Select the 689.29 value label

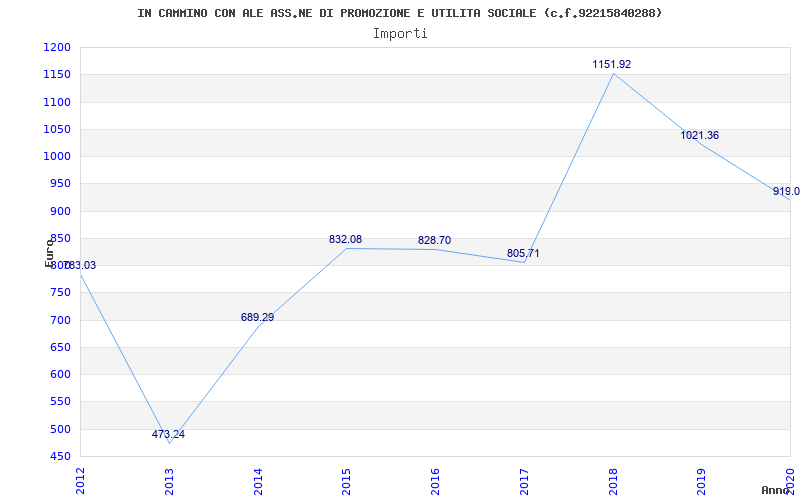tap(257, 317)
